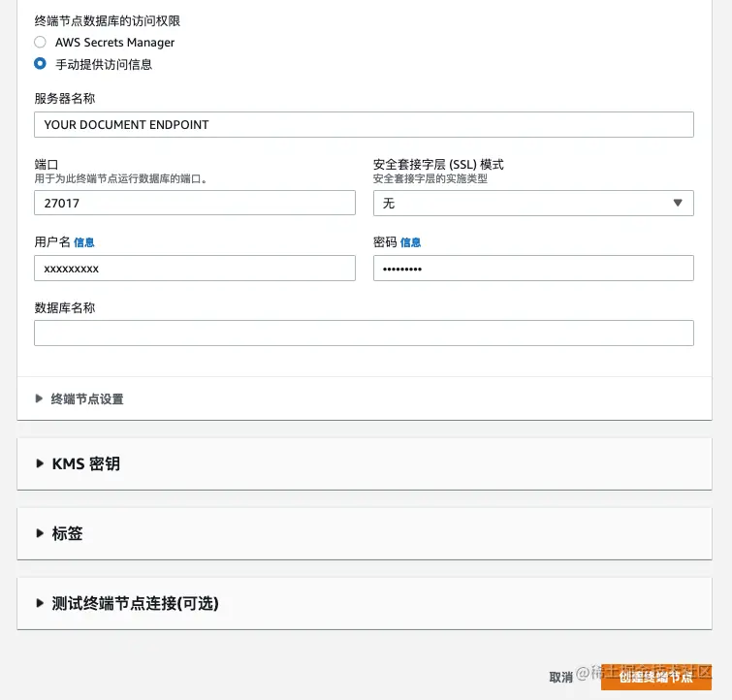Click the 安全套接字层的实施类型 description text
The width and height of the screenshot is (732, 700).
tap(430, 178)
